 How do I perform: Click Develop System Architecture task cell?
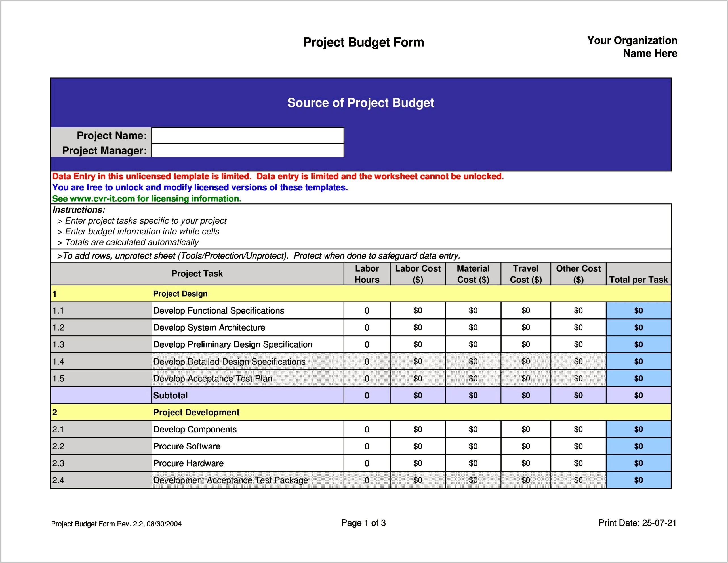pyautogui.click(x=248, y=328)
